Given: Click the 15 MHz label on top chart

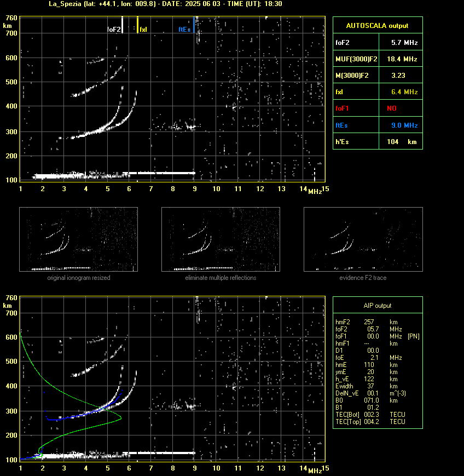Looking at the screenshot, I should click(x=326, y=189).
